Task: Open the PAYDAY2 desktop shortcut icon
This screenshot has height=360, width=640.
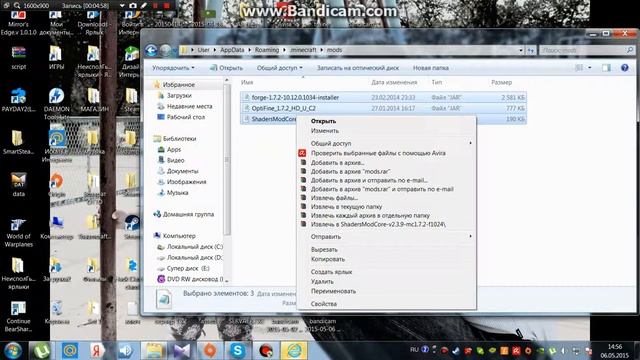Action: tap(18, 100)
